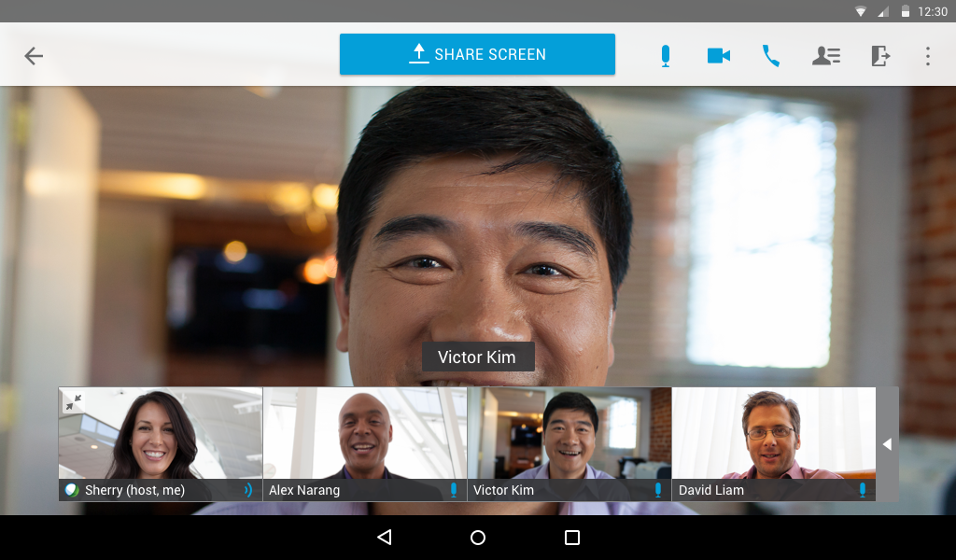This screenshot has height=560, width=956.
Task: Tap the 12:30 clock in status bar
Action: [933, 11]
